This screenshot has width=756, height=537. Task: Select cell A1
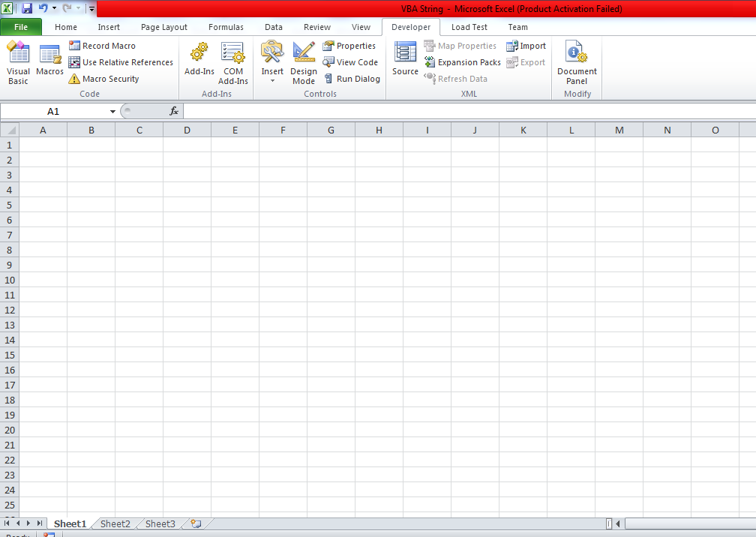[x=43, y=145]
